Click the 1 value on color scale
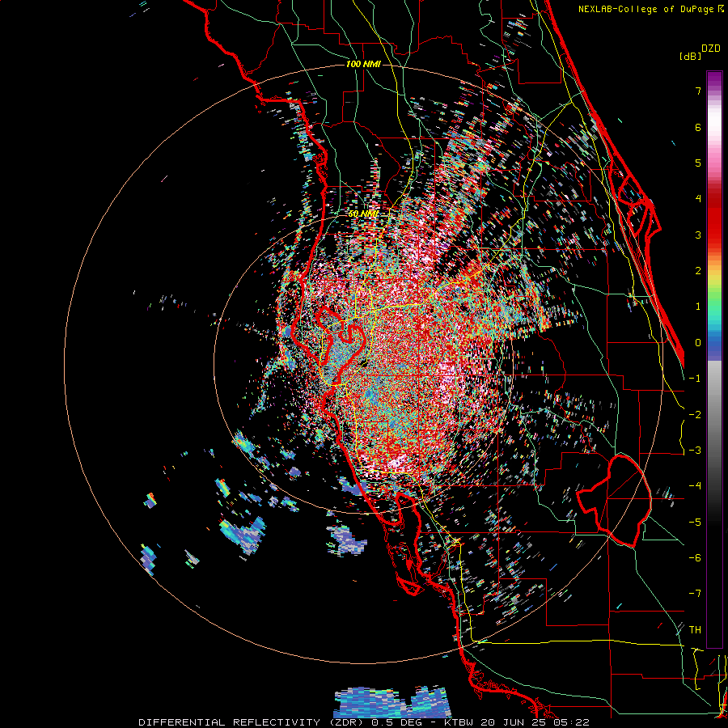 (x=698, y=307)
